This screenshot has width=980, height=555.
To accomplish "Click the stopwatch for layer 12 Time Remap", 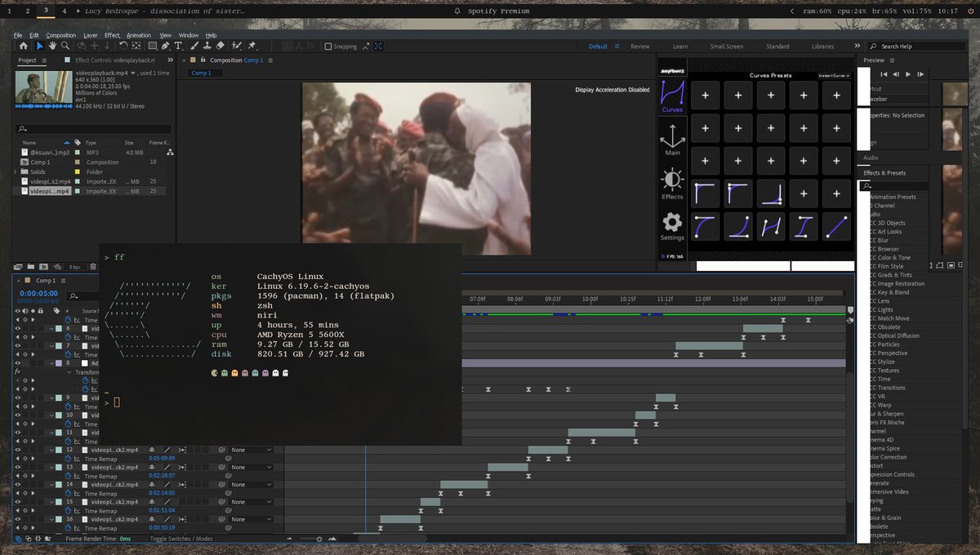I will click(69, 459).
